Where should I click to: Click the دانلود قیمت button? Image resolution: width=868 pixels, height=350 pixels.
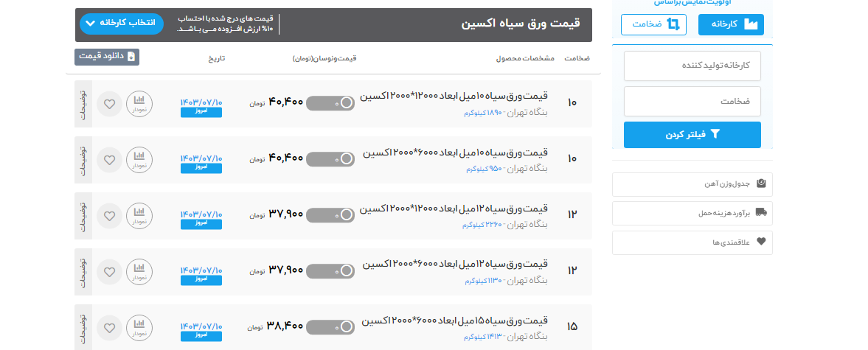(x=107, y=57)
